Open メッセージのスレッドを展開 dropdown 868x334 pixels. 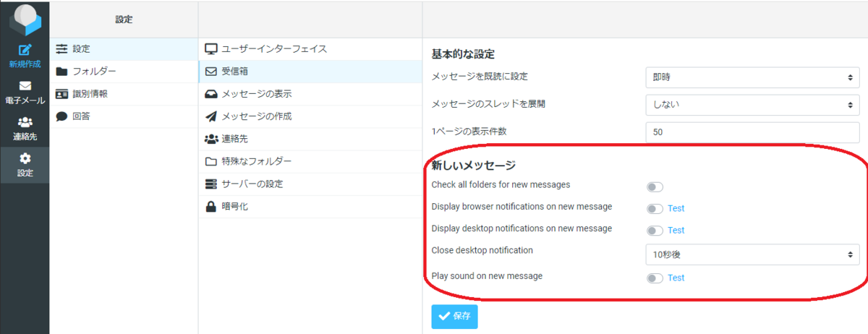click(752, 104)
